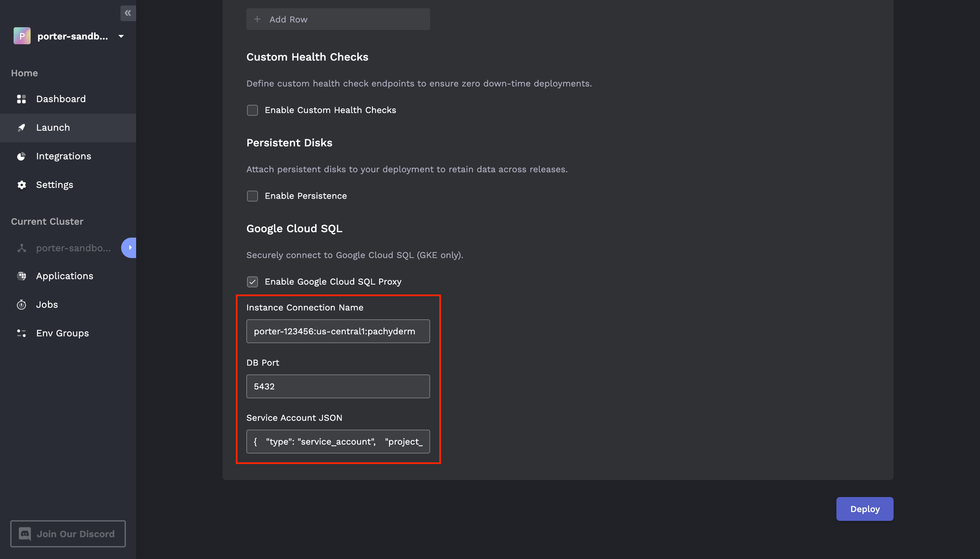Edit the DB Port field
Screen dimensions: 980x559
click(337, 386)
